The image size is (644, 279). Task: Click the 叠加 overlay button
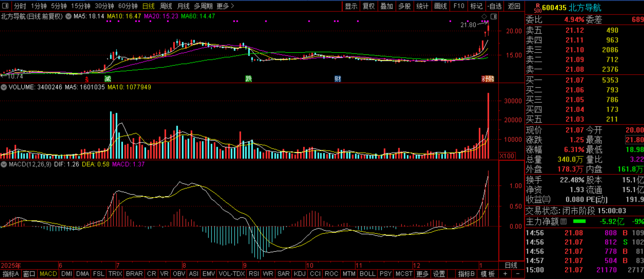tap(387, 6)
